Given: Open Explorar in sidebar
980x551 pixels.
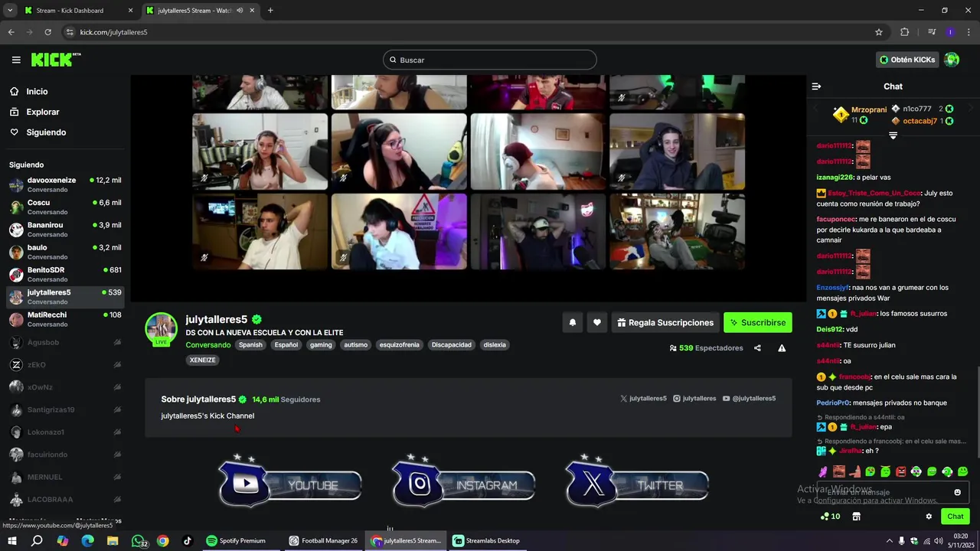Looking at the screenshot, I should pyautogui.click(x=42, y=112).
